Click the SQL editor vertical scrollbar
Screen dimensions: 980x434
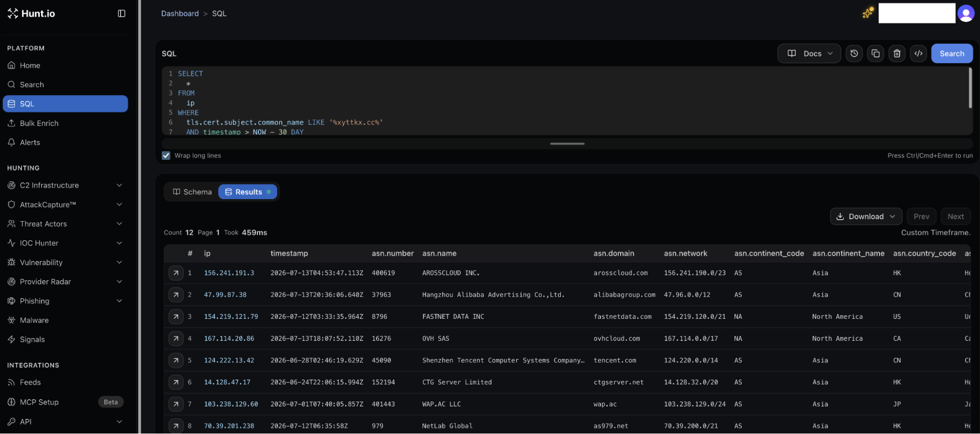970,88
